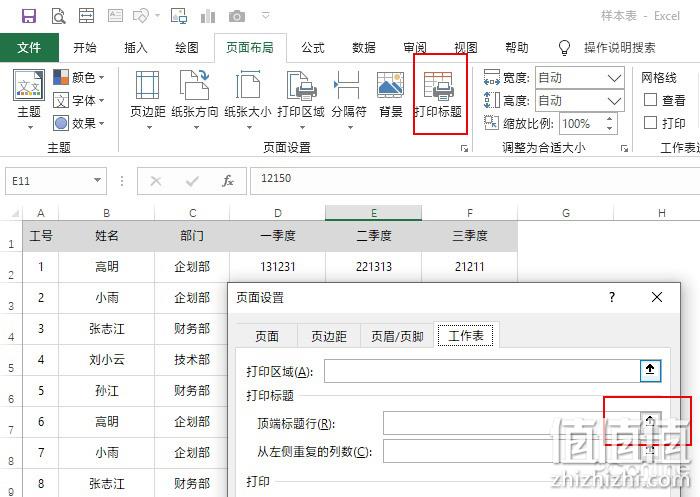Click the camera icon in quick access toolbar
700x497 pixels.
(237, 17)
